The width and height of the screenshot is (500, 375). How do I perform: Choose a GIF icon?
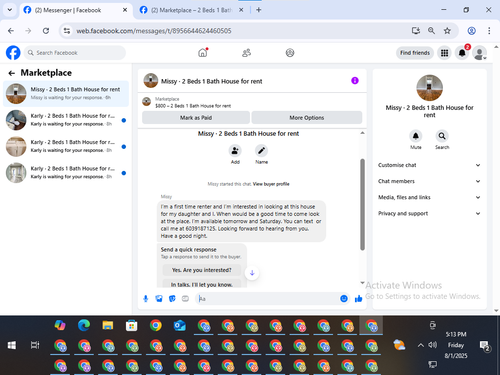[x=185, y=299]
